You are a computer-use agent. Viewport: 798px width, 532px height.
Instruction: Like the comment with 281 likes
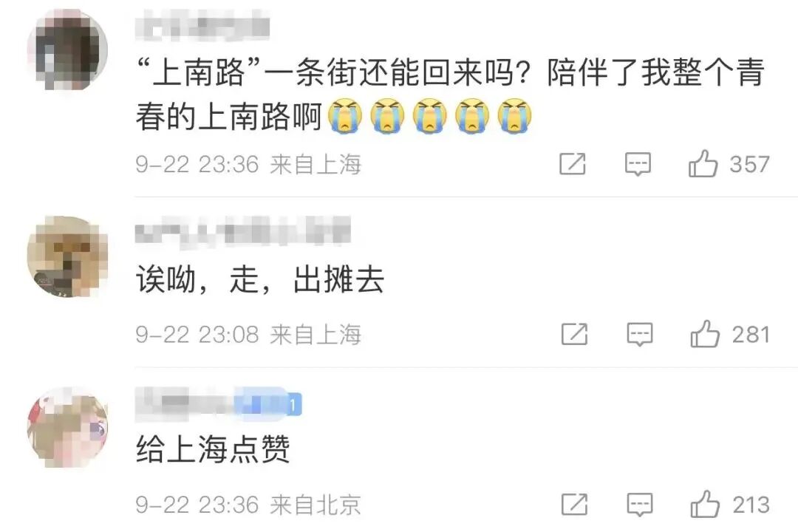pyautogui.click(x=705, y=334)
